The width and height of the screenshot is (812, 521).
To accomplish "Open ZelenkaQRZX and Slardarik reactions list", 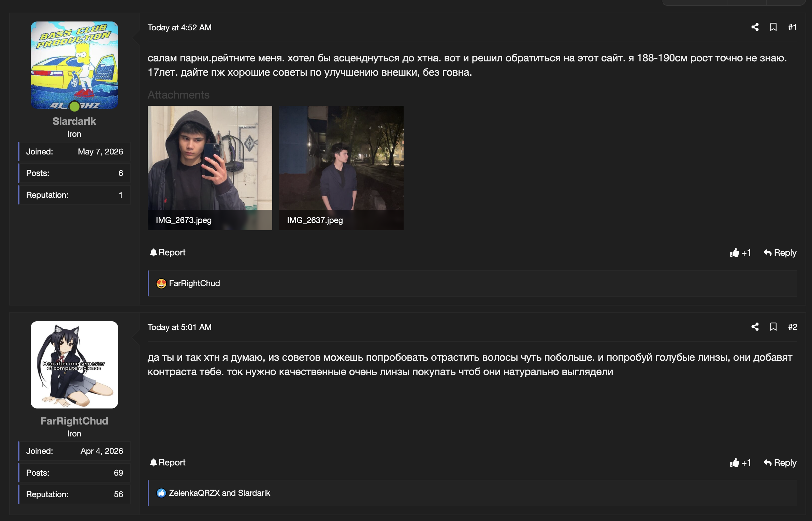I will [219, 493].
